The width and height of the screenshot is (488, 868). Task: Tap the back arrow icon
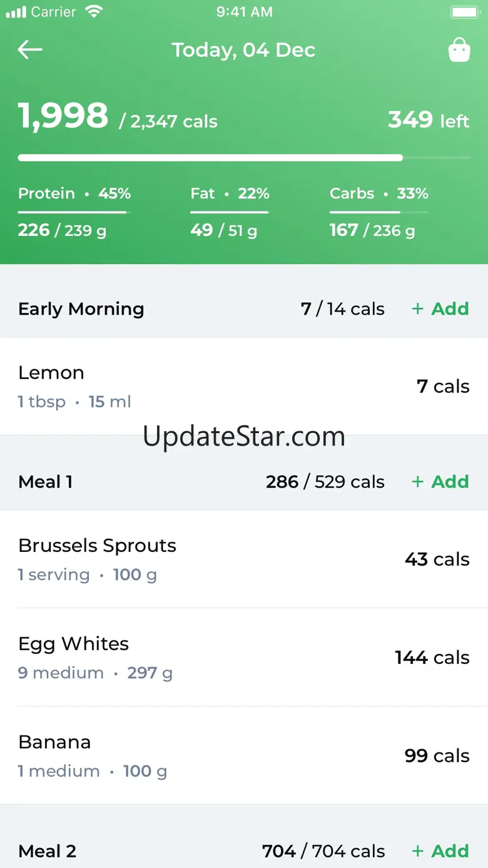[30, 50]
